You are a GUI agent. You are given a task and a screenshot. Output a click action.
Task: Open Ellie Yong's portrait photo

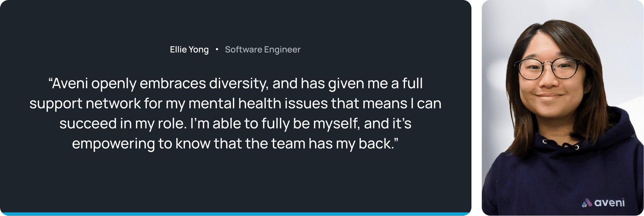[x=563, y=108]
